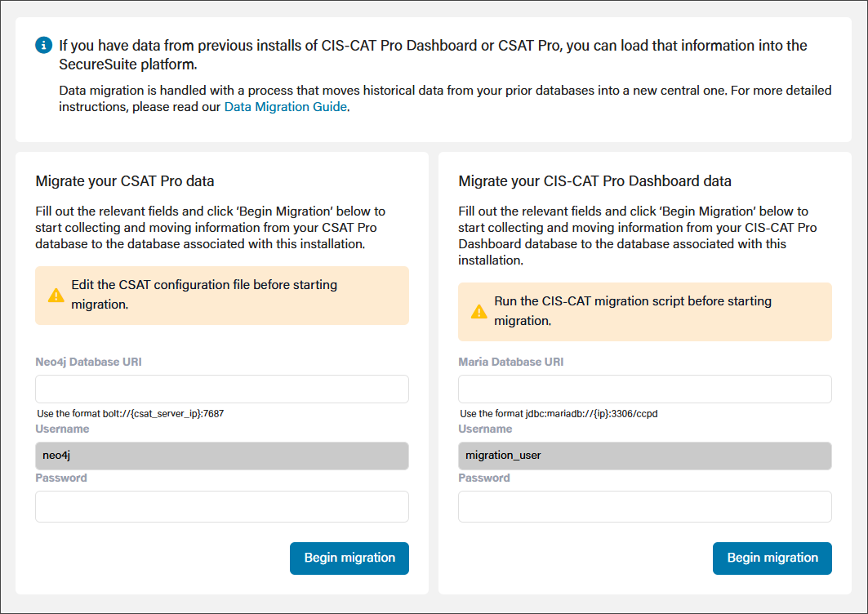
Task: Click Password label in CSAT Pro panel
Action: point(61,478)
